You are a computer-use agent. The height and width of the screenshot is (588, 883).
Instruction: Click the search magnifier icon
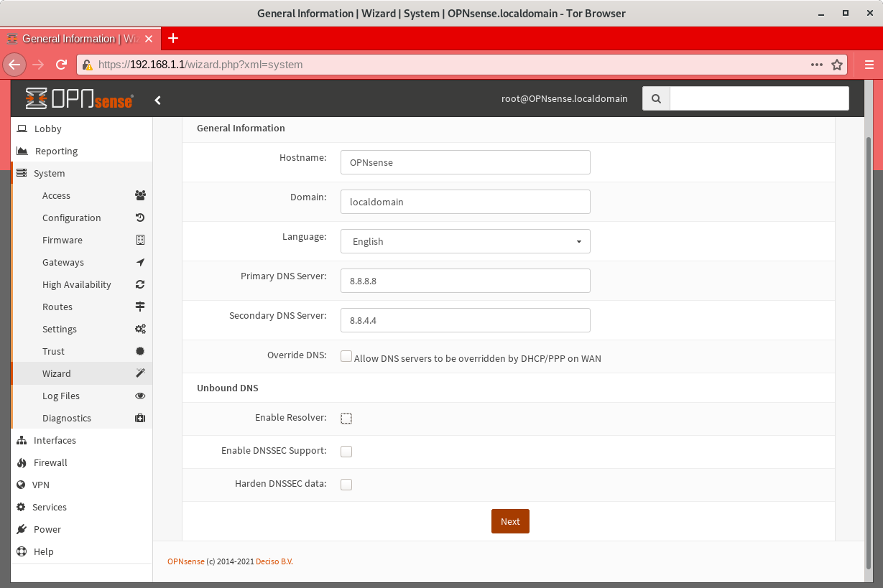(655, 98)
